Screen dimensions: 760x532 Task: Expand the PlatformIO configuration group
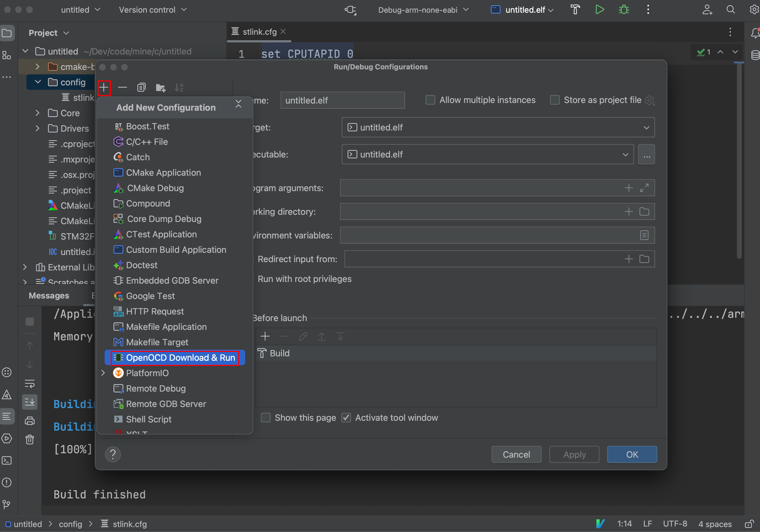(x=103, y=373)
